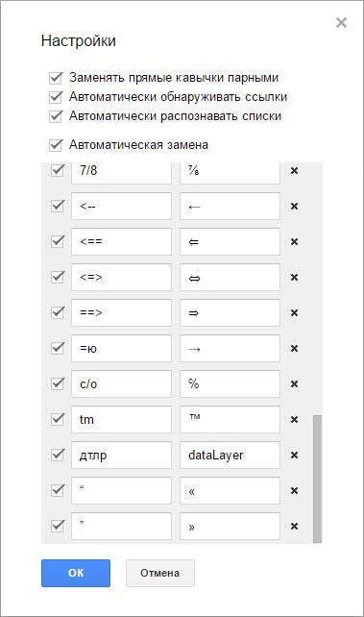Delete the <=> substitution row
The width and height of the screenshot is (364, 617).
click(294, 278)
